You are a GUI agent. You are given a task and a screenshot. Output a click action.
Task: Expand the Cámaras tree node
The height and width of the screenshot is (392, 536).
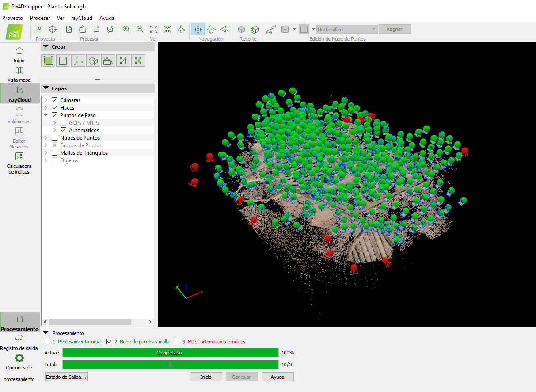pyautogui.click(x=46, y=100)
